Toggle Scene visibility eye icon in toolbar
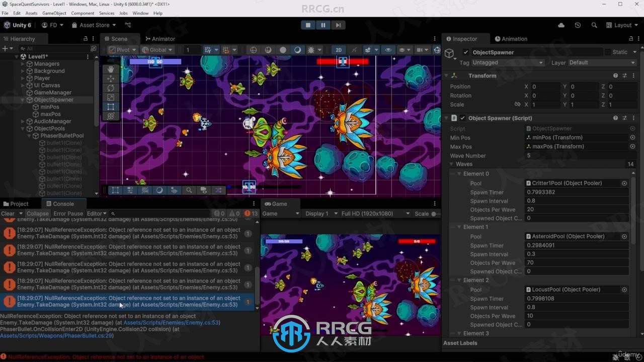This screenshot has width=644, height=362. [388, 50]
